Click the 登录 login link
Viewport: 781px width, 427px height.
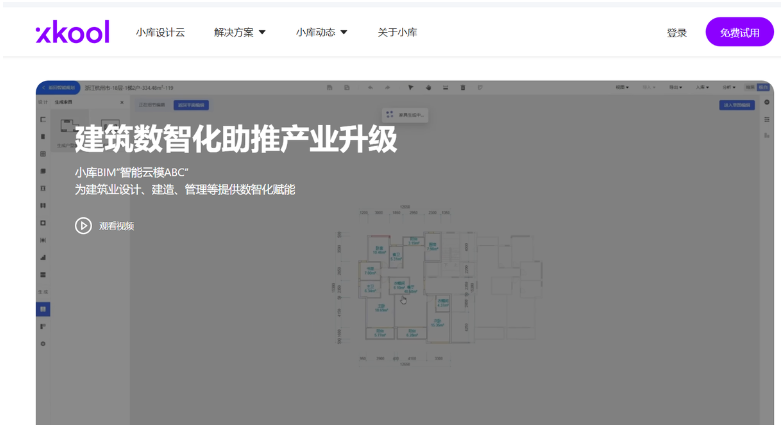point(677,32)
